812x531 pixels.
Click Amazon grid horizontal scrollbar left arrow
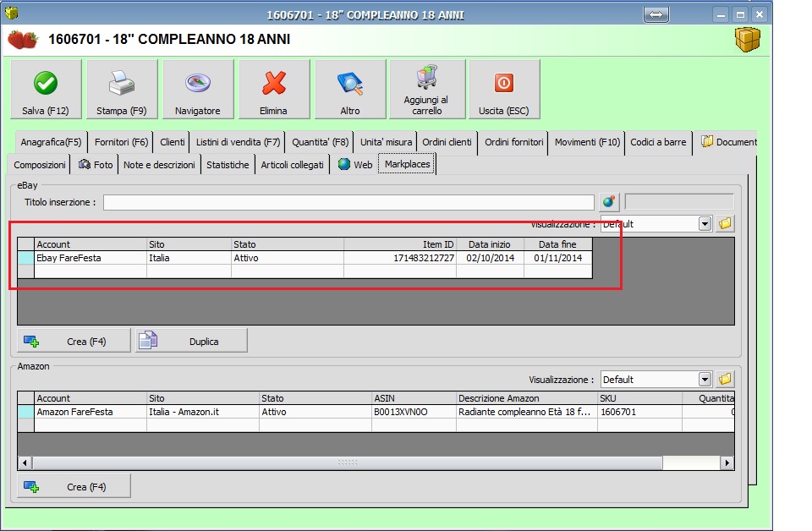pyautogui.click(x=25, y=463)
